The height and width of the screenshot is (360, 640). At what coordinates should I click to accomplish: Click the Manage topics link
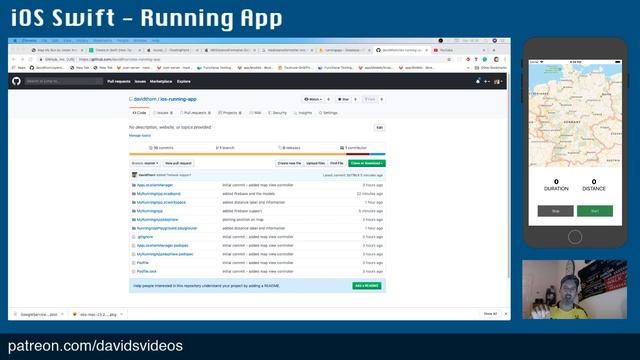140,136
